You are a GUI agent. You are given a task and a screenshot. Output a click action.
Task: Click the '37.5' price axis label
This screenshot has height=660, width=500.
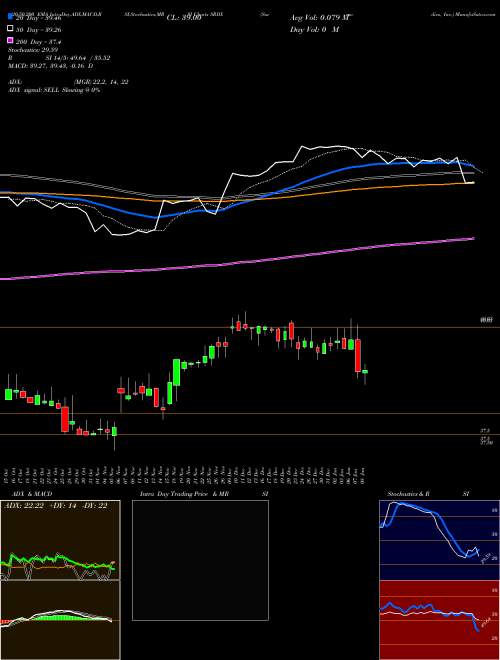[x=485, y=431]
